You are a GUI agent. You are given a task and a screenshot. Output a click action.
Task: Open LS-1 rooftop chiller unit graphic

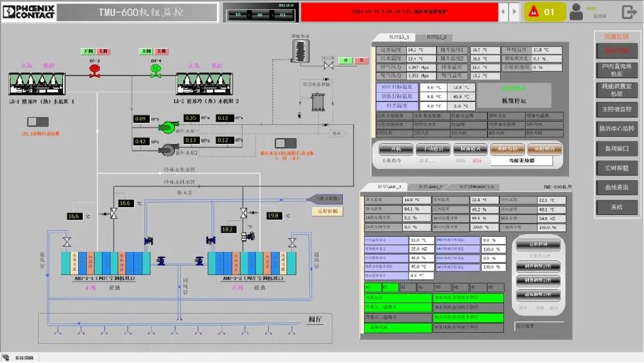[x=37, y=84]
